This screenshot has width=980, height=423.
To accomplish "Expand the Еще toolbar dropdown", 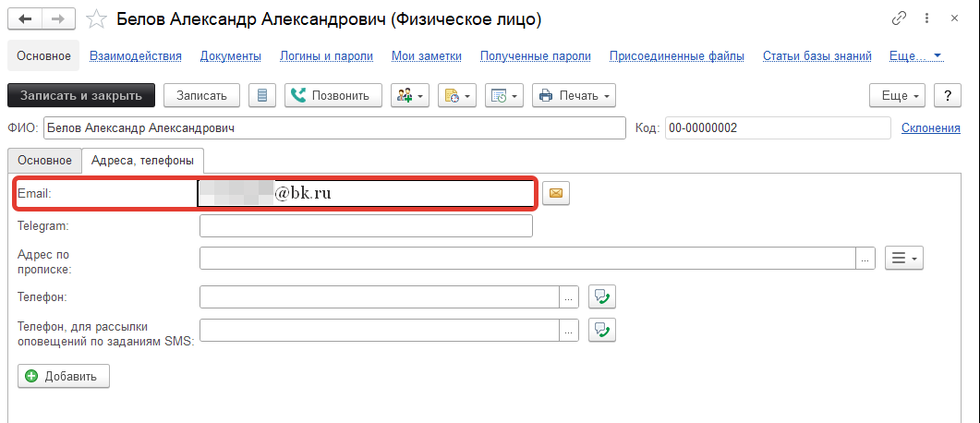I will [x=897, y=96].
